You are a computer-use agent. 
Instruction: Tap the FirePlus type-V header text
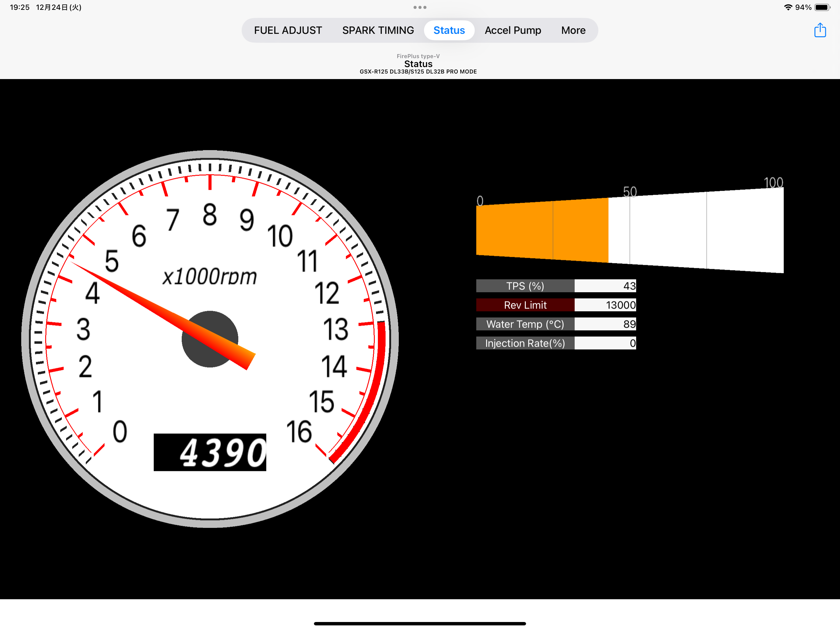(x=418, y=56)
